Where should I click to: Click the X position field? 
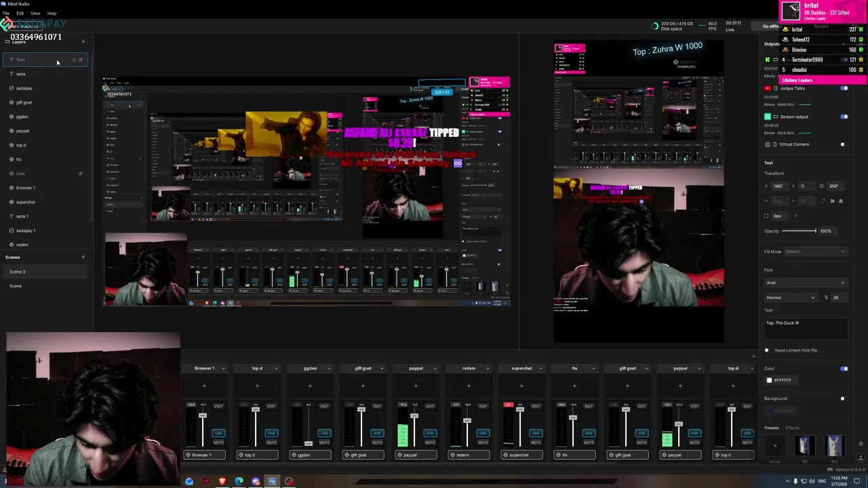click(781, 186)
